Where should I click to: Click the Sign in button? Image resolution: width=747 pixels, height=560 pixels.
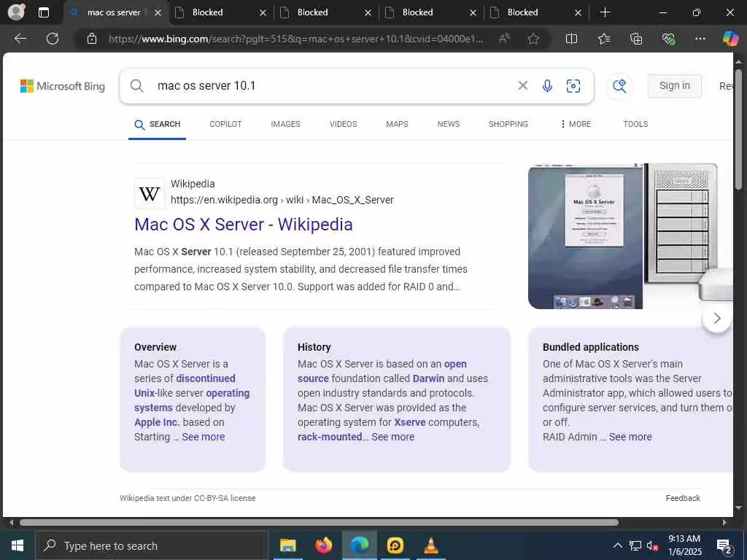tap(674, 86)
